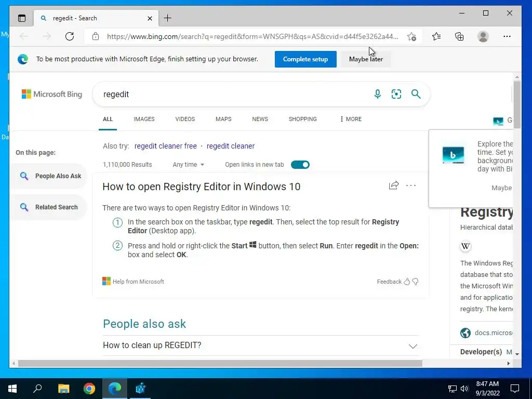The height and width of the screenshot is (399, 532).
Task: Go to Microsoft Bing home logo
Action: pyautogui.click(x=52, y=94)
